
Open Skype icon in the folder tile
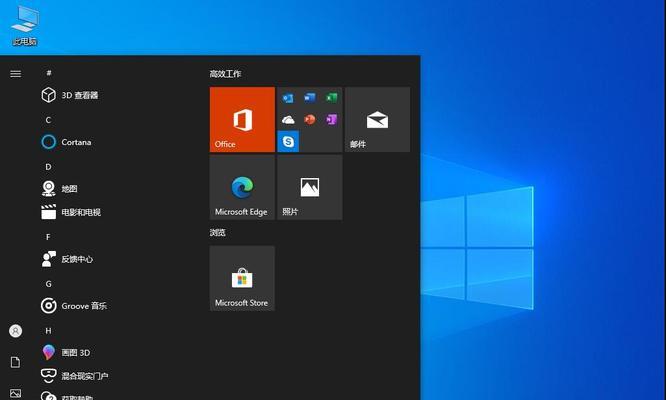pyautogui.click(x=288, y=141)
